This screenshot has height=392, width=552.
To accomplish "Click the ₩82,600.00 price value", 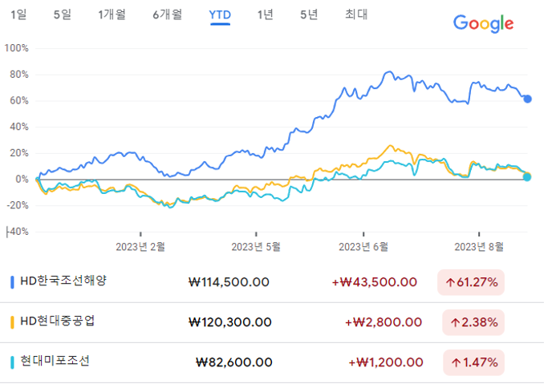I will [233, 362].
